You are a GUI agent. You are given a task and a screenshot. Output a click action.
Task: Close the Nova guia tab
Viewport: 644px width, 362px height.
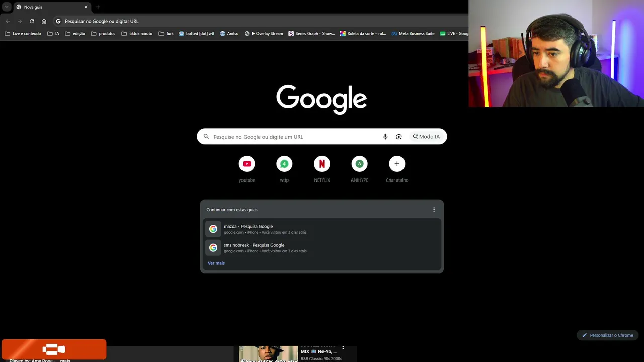point(86,7)
